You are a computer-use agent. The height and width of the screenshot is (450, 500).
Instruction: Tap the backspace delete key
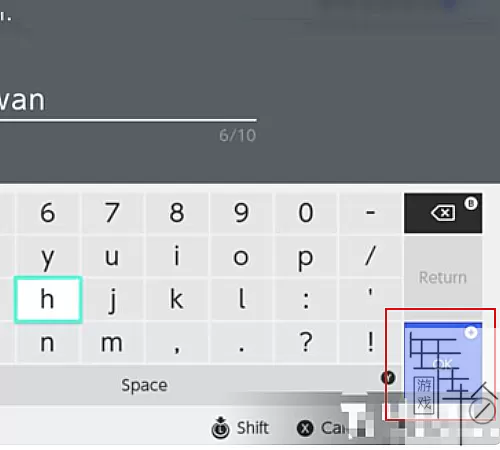point(443,213)
